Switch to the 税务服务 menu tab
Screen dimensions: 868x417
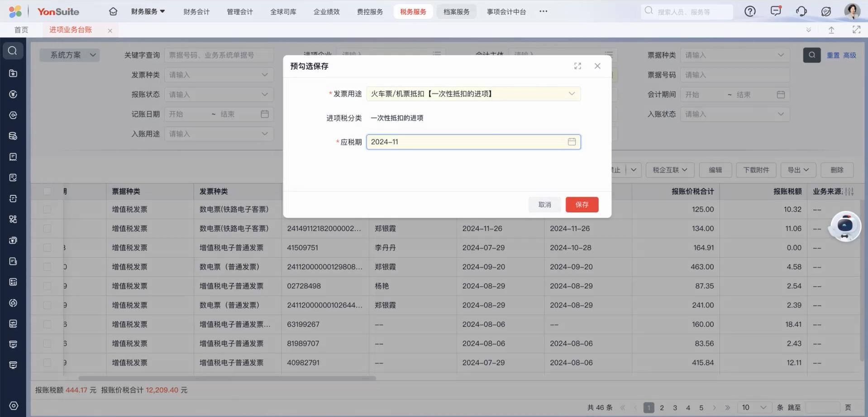[412, 11]
